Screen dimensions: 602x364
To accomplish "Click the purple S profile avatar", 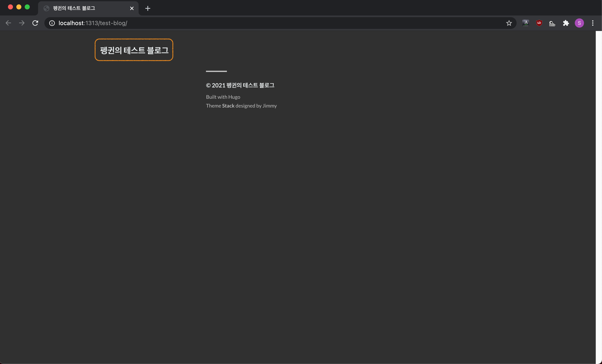I will point(579,23).
